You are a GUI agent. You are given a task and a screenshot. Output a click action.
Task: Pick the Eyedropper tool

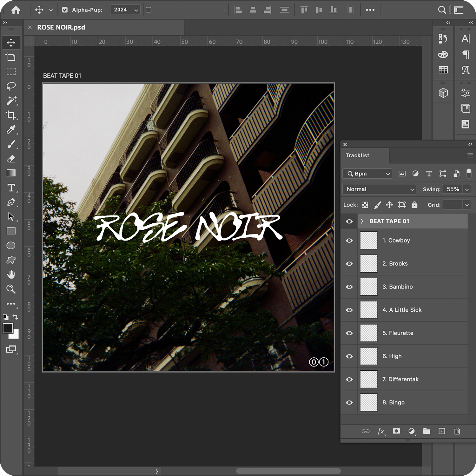pyautogui.click(x=11, y=129)
